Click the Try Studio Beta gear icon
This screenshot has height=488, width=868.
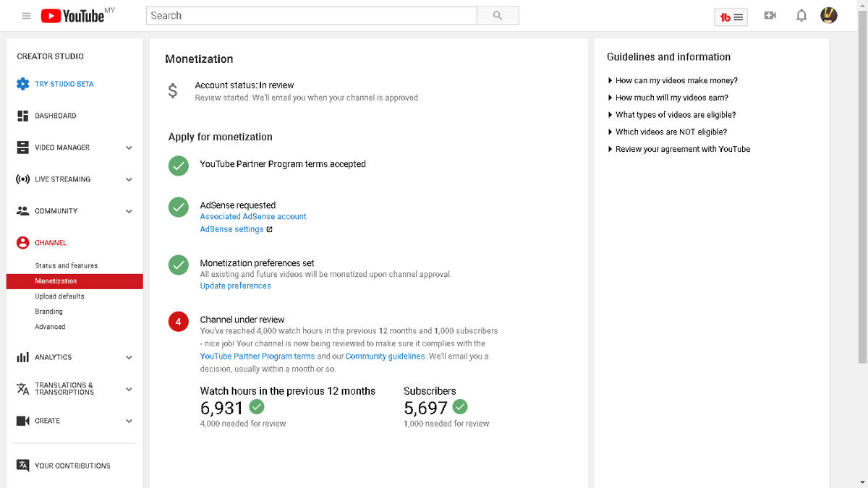pyautogui.click(x=22, y=84)
